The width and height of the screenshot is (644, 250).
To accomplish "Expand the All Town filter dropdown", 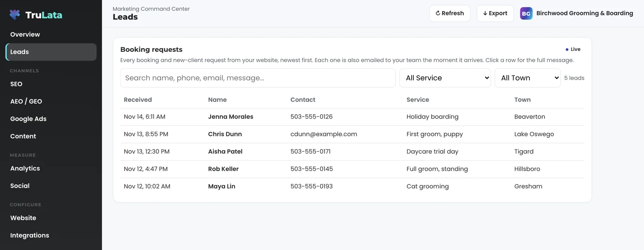I will click(528, 78).
